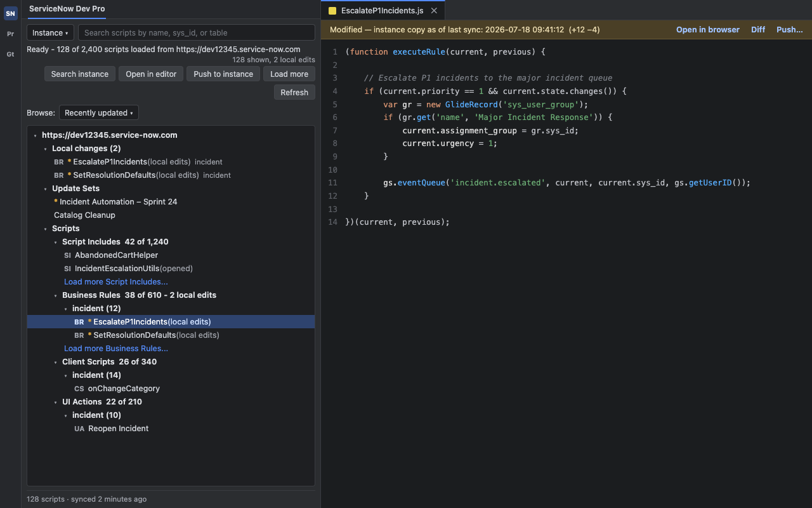812x508 pixels.
Task: Click the Load more button
Action: click(x=289, y=74)
